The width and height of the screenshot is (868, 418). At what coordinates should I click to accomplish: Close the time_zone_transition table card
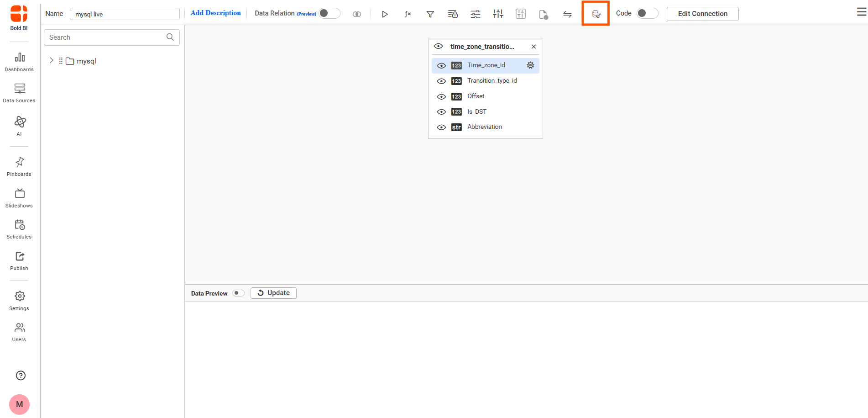[533, 47]
